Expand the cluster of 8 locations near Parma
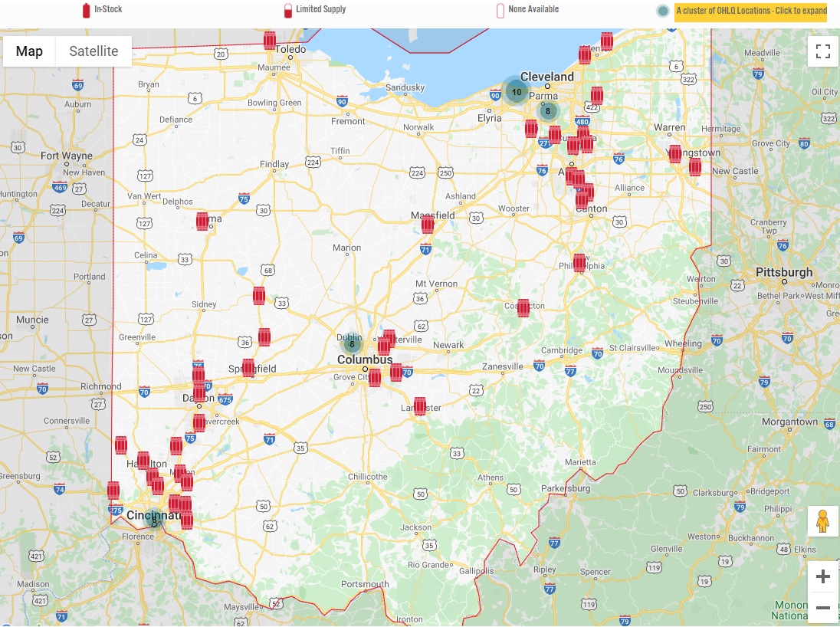Screen dimensions: 840x627 tap(548, 110)
